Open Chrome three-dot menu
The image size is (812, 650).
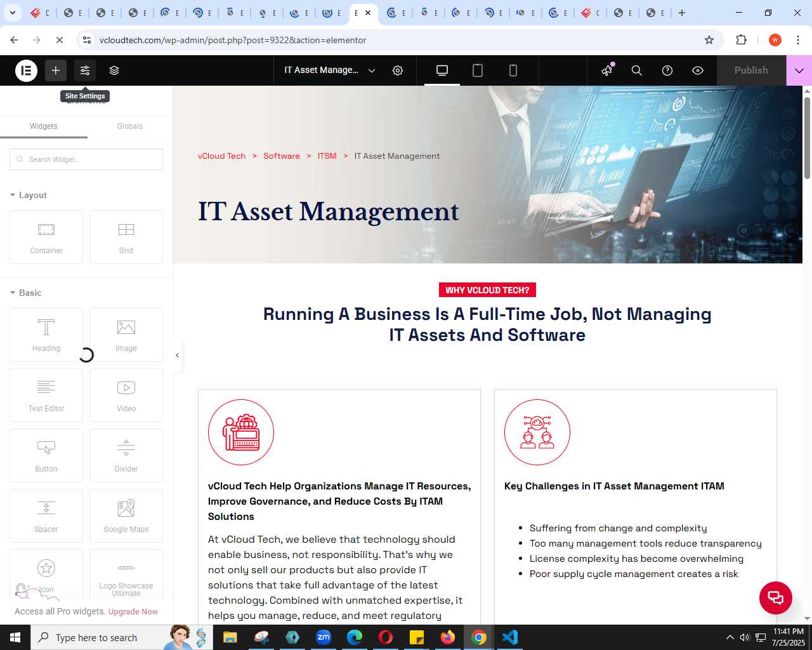point(797,40)
